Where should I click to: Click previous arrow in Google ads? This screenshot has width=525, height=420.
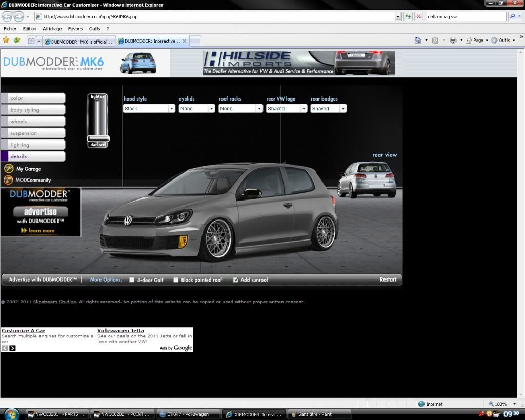tap(5, 348)
